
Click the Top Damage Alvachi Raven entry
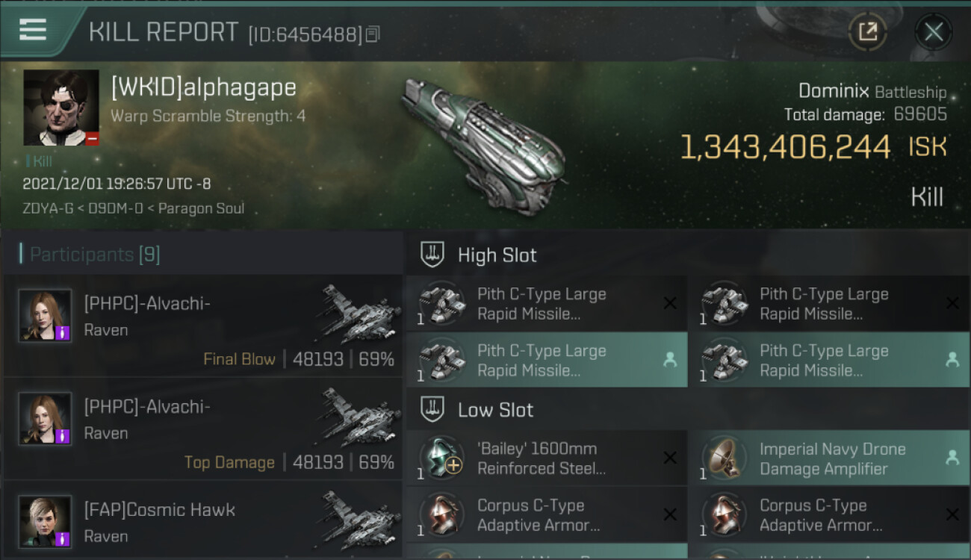pyautogui.click(x=202, y=429)
